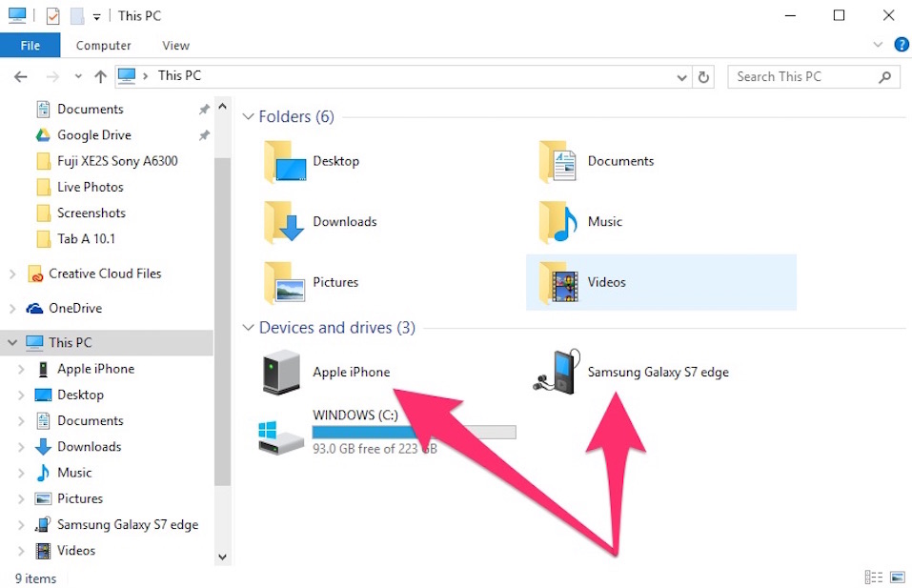Click the OneDrive cloud icon in sidebar
Image resolution: width=912 pixels, height=588 pixels.
click(34, 308)
